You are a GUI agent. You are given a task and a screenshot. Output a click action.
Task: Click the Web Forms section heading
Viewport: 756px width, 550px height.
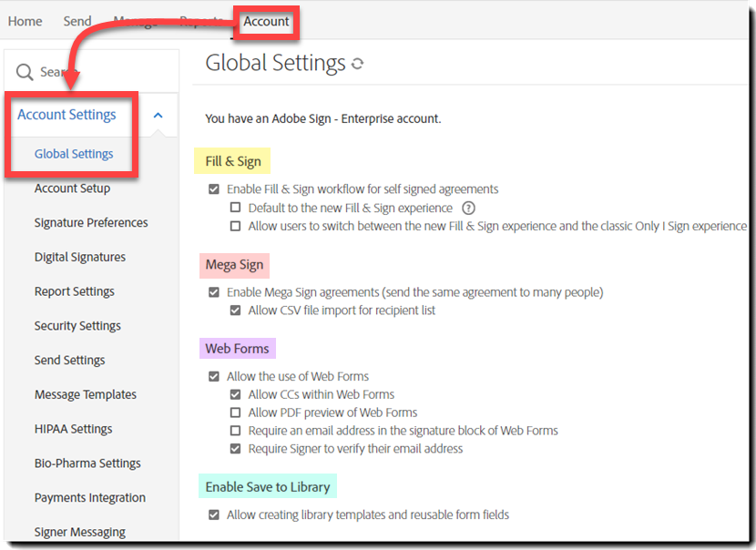coord(237,349)
